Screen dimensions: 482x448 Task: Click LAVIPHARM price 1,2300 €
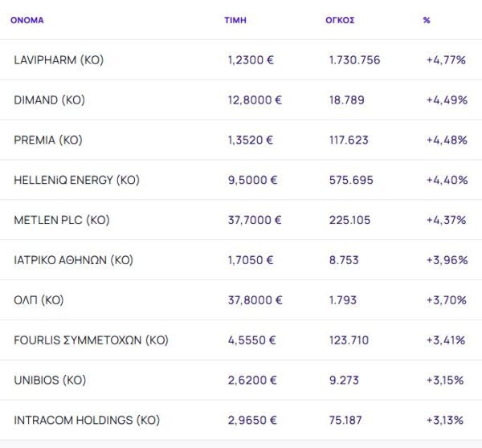click(251, 60)
